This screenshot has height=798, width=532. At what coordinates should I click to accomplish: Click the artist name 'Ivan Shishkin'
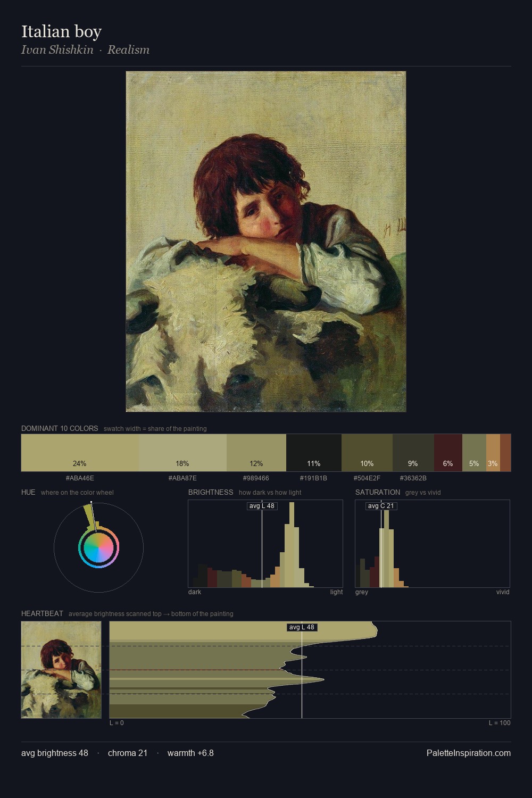click(57, 49)
